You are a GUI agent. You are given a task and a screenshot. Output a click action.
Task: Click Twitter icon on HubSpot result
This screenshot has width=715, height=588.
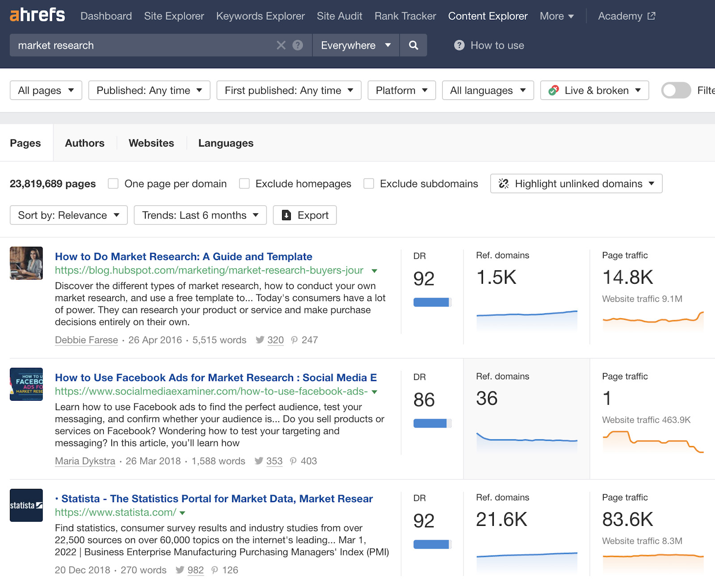(260, 340)
